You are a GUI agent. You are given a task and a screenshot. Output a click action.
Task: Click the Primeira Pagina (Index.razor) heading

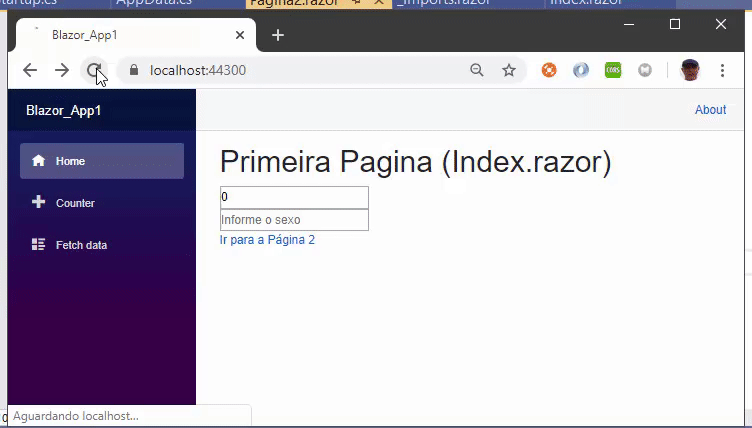pos(416,162)
